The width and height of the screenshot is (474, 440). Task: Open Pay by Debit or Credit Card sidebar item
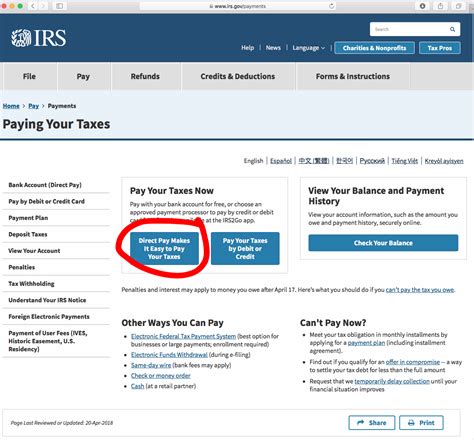[56, 201]
